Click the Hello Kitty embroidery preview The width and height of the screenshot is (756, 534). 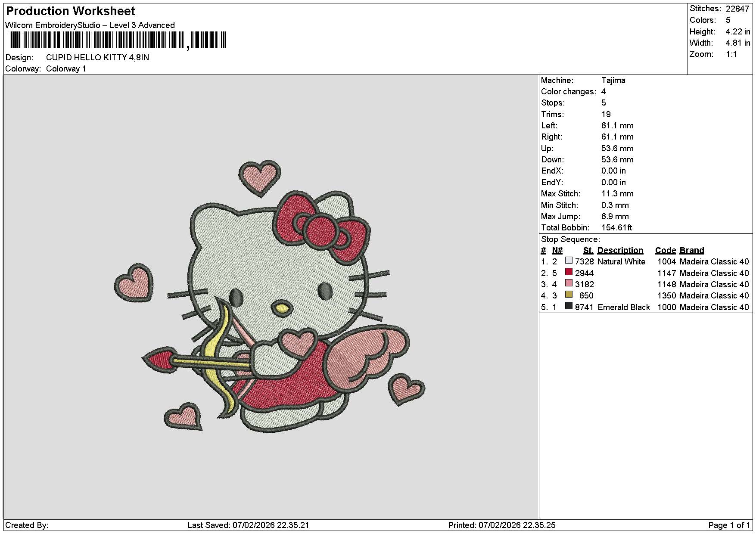270,296
